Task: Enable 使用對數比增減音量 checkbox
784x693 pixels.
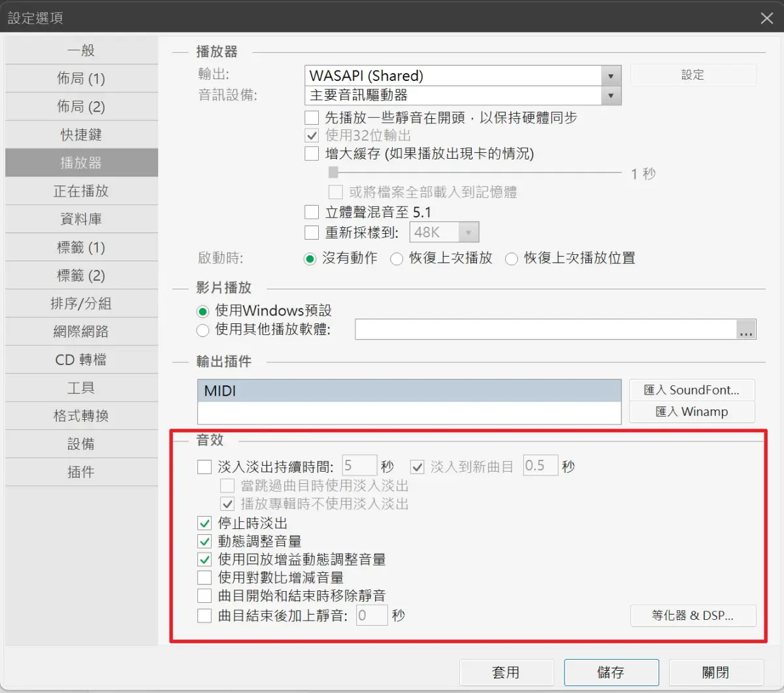Action: 204,577
